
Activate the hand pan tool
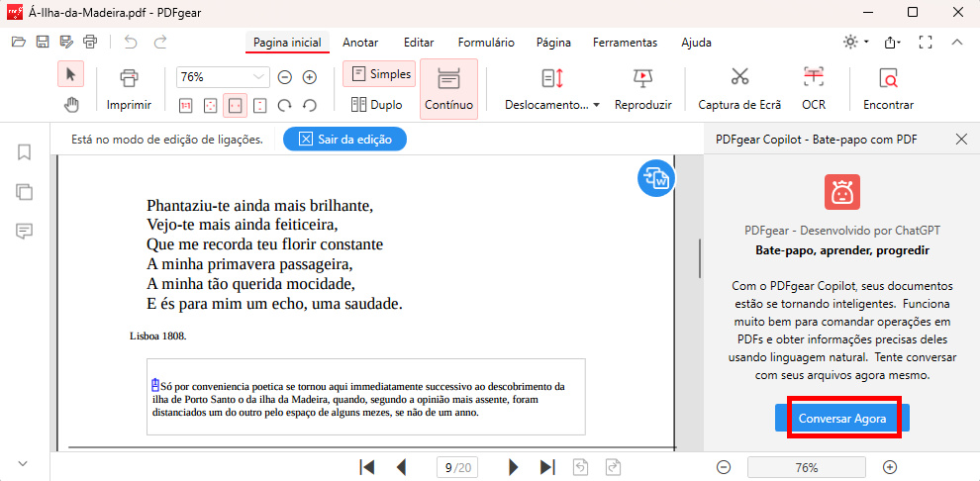click(x=71, y=105)
